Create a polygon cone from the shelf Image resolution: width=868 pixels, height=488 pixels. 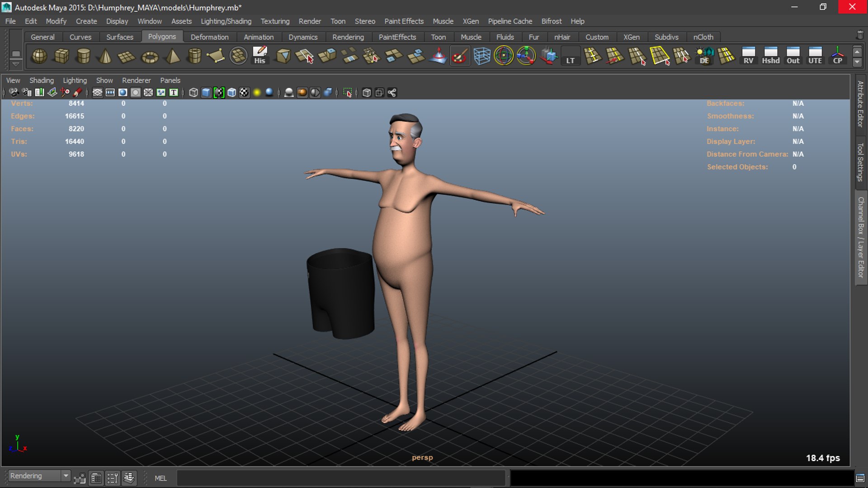tap(105, 56)
